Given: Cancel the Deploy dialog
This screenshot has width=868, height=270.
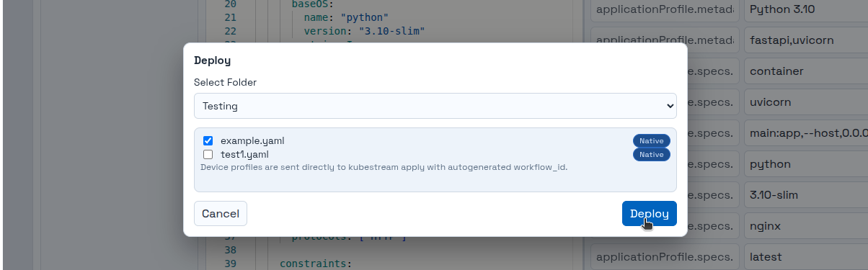Looking at the screenshot, I should tap(221, 213).
